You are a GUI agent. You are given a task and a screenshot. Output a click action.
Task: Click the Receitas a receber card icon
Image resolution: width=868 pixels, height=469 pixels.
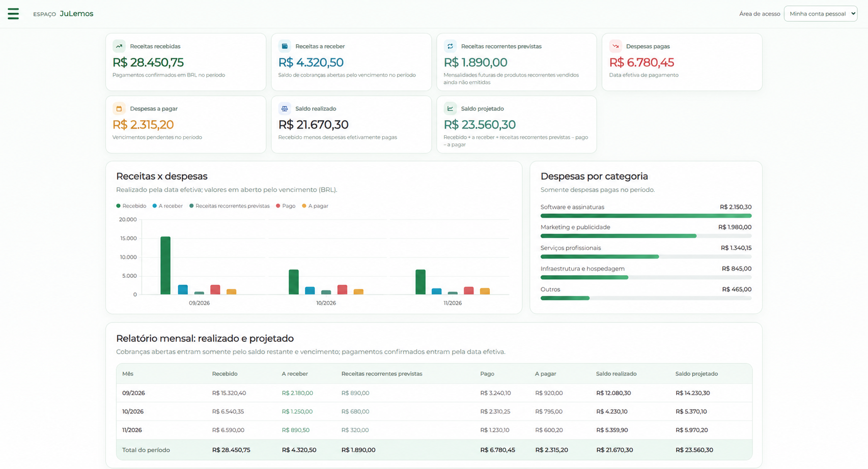285,46
